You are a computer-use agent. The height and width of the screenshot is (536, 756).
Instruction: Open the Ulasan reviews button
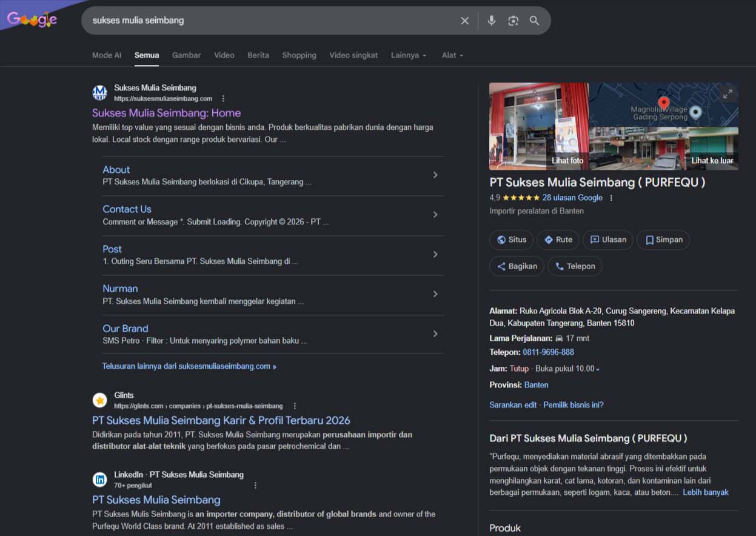point(608,240)
